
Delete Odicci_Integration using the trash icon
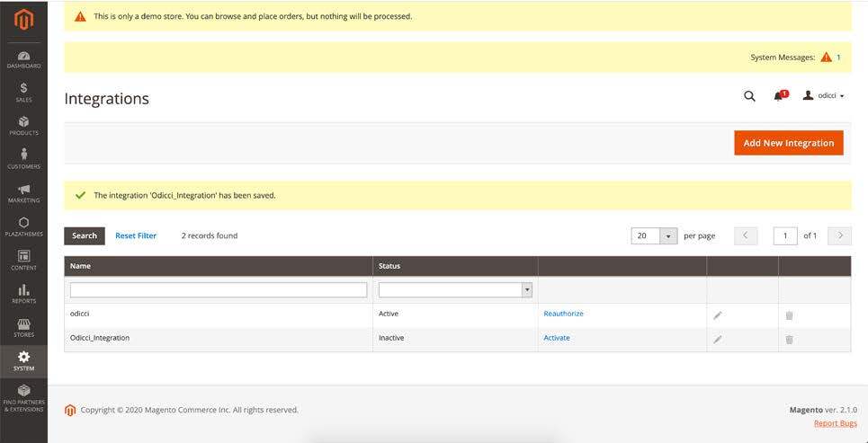tap(789, 340)
